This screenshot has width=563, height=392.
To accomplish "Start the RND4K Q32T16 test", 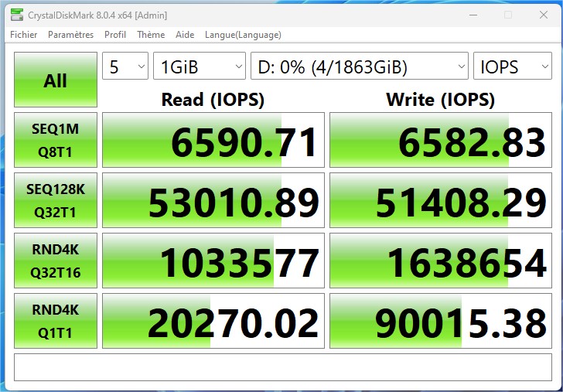I will tap(56, 261).
